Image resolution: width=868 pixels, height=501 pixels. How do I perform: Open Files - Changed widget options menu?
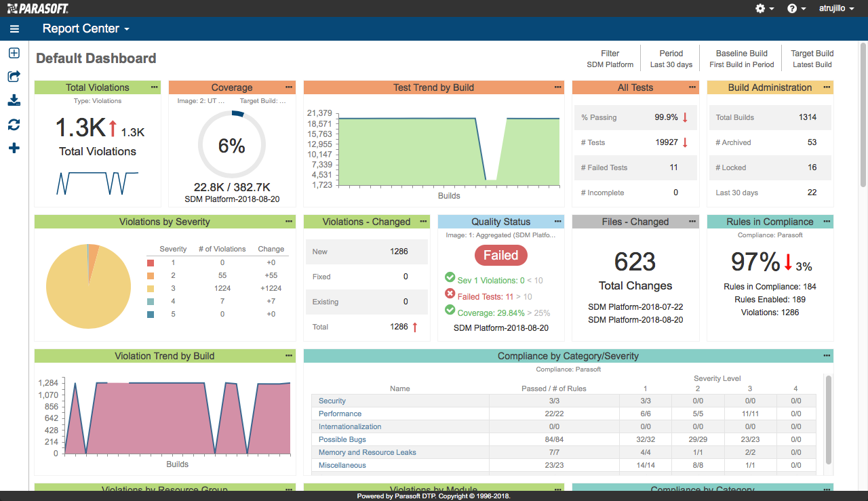[692, 221]
